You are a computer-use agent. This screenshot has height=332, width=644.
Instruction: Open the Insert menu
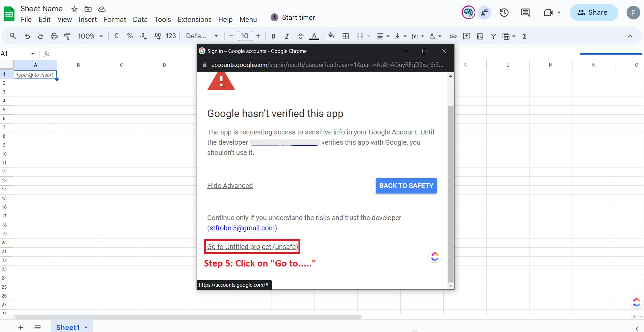pos(88,19)
